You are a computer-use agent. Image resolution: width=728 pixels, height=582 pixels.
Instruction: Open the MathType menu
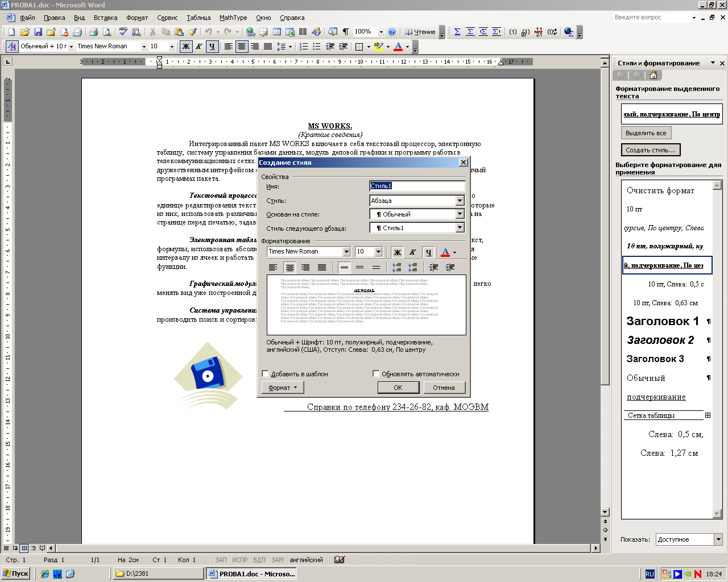(x=233, y=18)
